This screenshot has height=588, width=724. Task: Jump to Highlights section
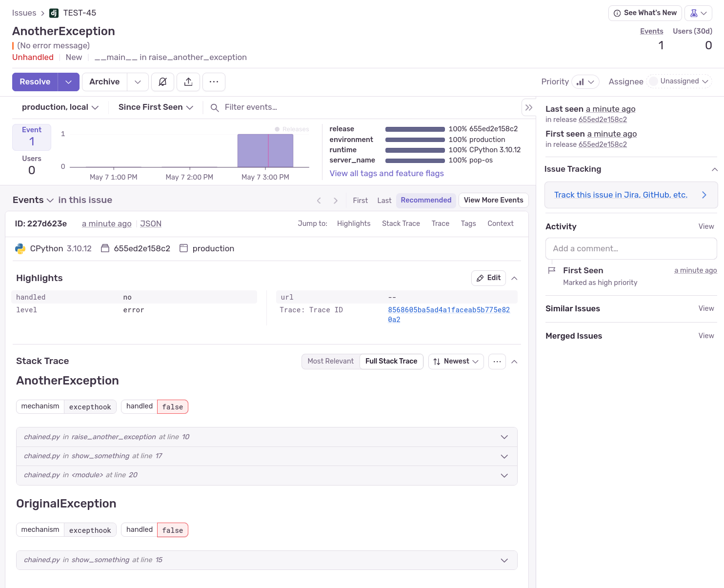coord(354,223)
